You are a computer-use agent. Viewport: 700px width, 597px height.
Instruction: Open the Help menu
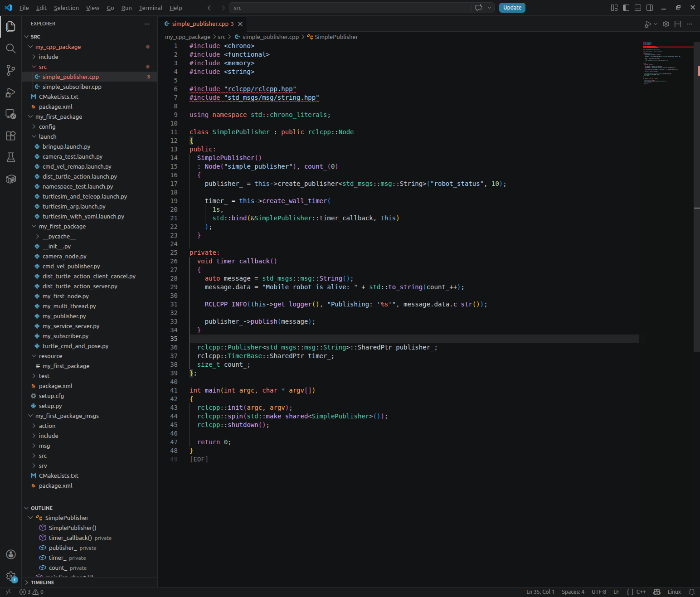coord(176,8)
